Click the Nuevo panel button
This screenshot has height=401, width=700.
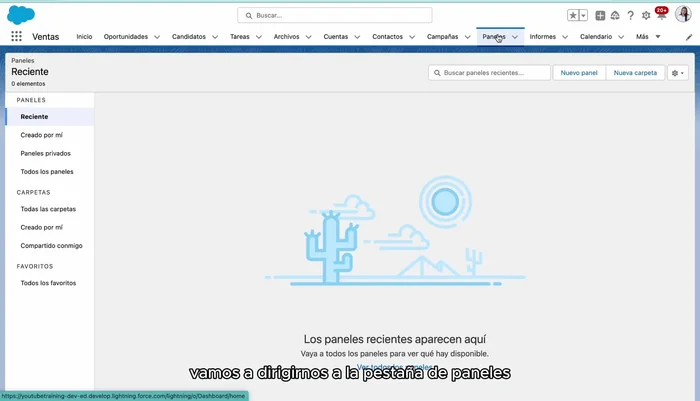579,73
